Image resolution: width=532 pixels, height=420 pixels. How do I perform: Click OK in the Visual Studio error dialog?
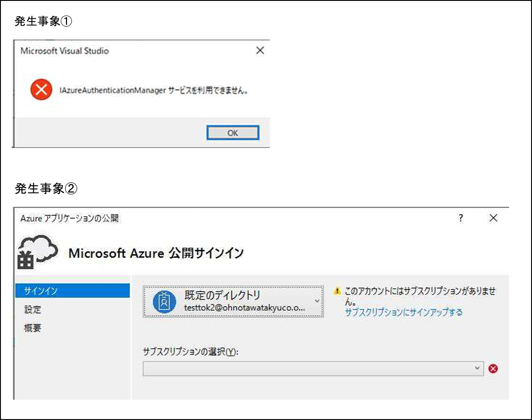pyautogui.click(x=233, y=133)
